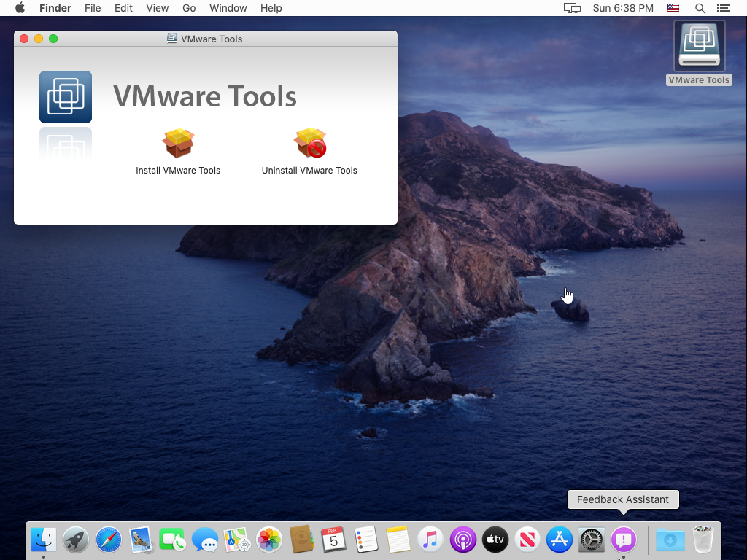Image resolution: width=747 pixels, height=560 pixels.
Task: Open the Window menu
Action: pos(228,8)
